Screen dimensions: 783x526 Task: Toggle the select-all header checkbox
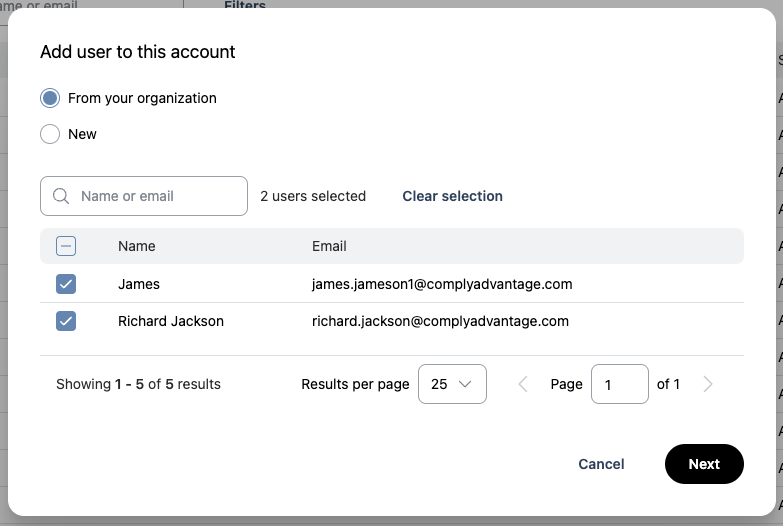point(66,246)
